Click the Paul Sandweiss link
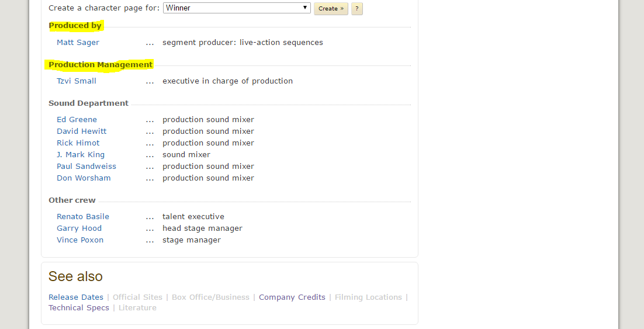644x329 pixels. pyautogui.click(x=86, y=167)
